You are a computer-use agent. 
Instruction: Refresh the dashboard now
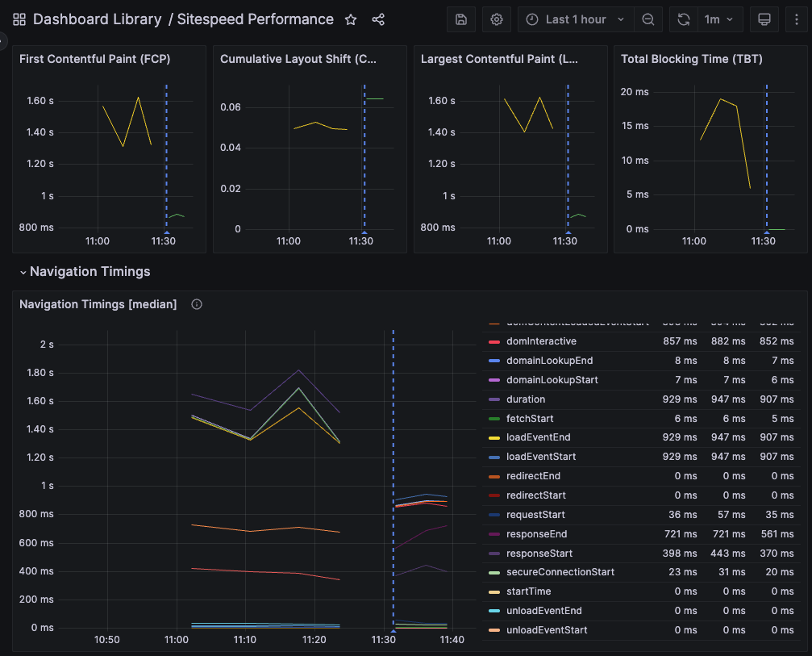684,19
